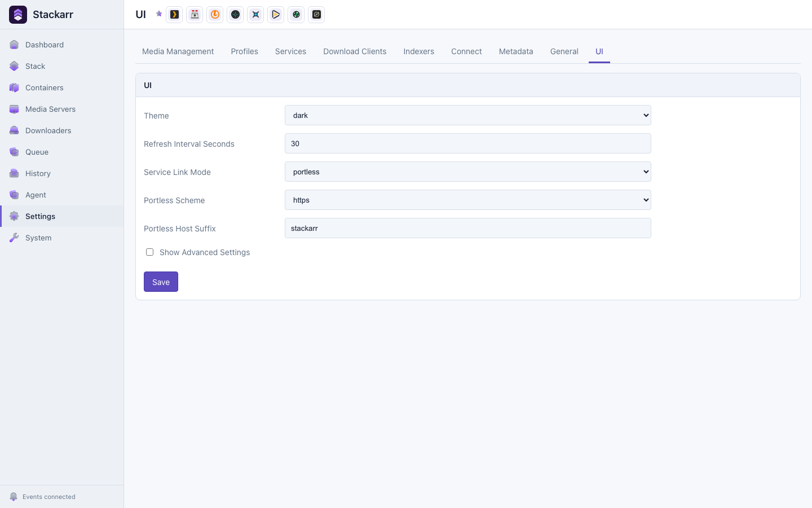Go to Dashboard page link

[62, 45]
